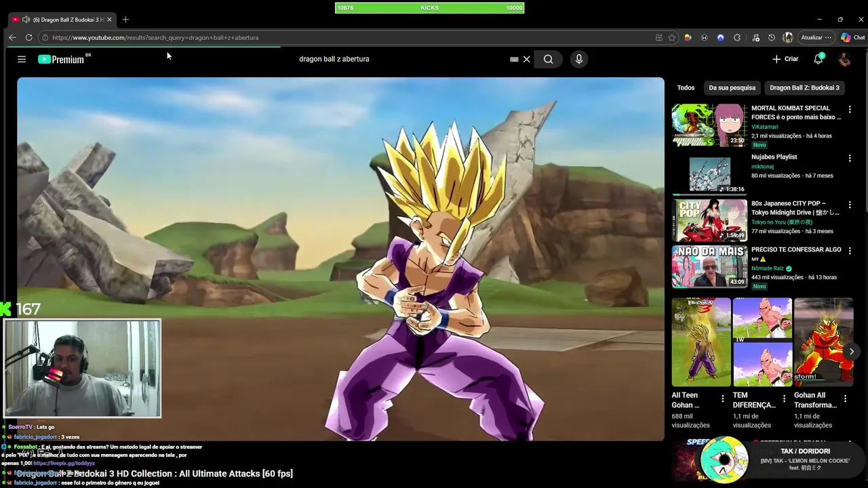Screen dimensions: 868x488
Task: Open the TEM DIFERENÇA short thumbnail
Action: (762, 342)
